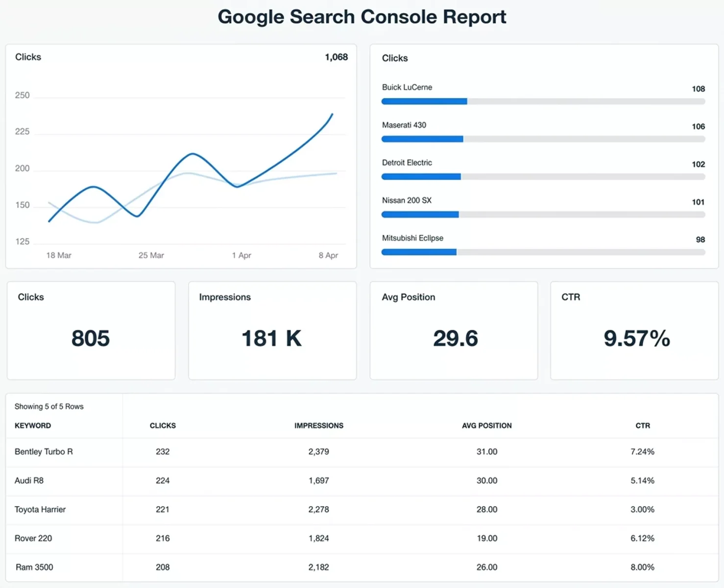This screenshot has height=588, width=724.
Task: Sort by the CLICKS column header
Action: pyautogui.click(x=163, y=425)
